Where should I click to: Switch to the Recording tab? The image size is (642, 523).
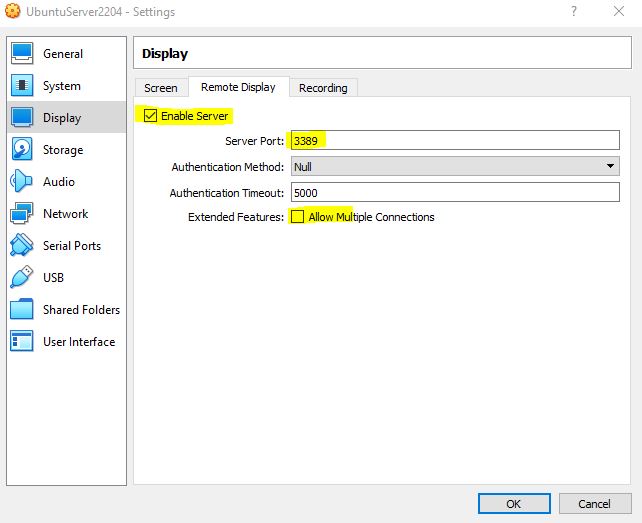pos(323,88)
